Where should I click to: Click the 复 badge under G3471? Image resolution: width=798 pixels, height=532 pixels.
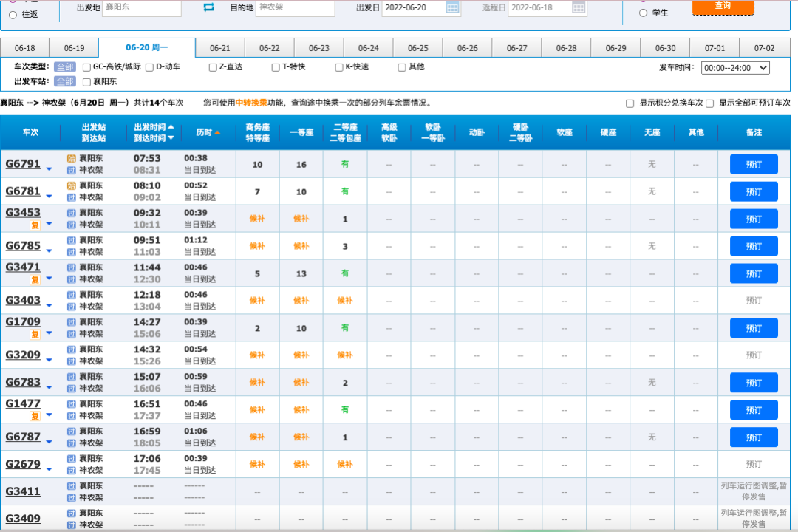(35, 279)
